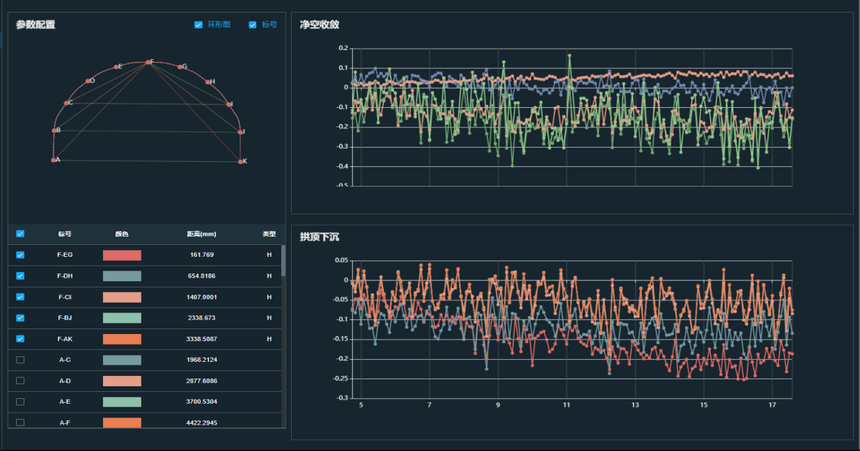Click the 净空收敛 chart title
This screenshot has height=451, width=860.
(x=320, y=25)
